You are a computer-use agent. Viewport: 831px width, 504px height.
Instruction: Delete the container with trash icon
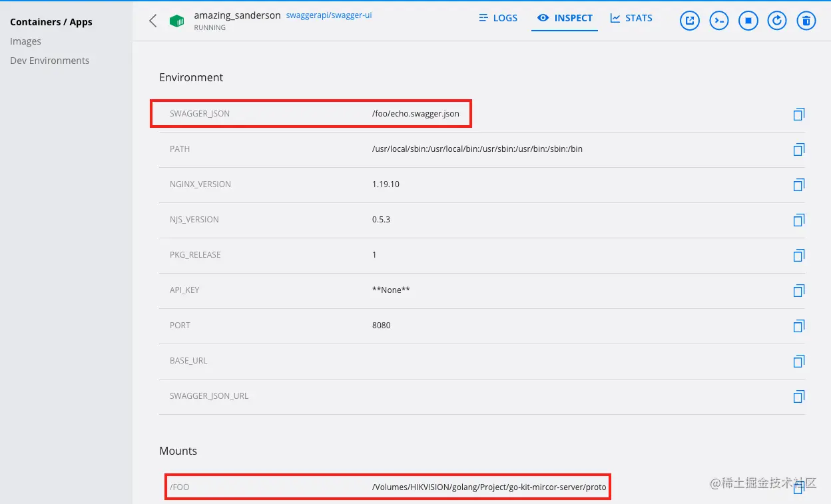point(806,21)
